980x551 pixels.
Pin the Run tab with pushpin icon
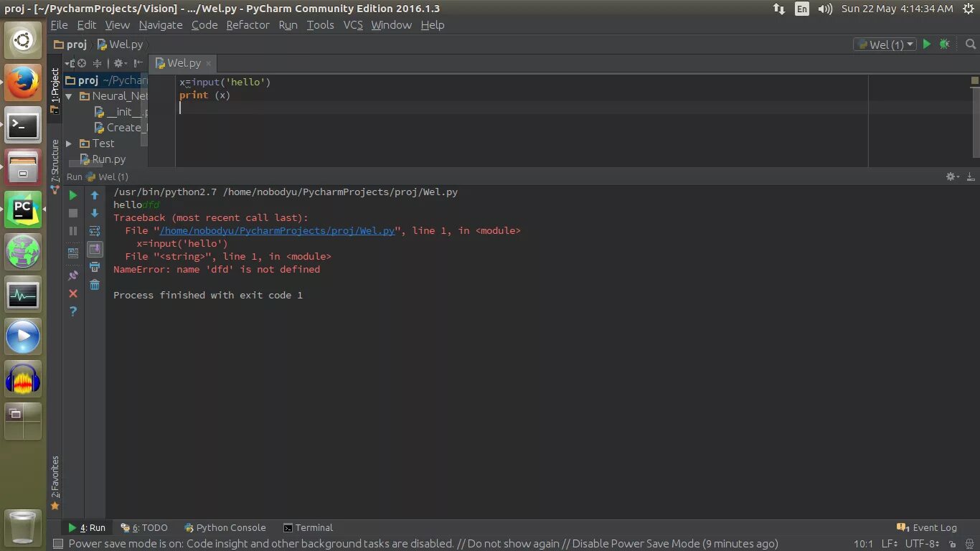click(73, 275)
